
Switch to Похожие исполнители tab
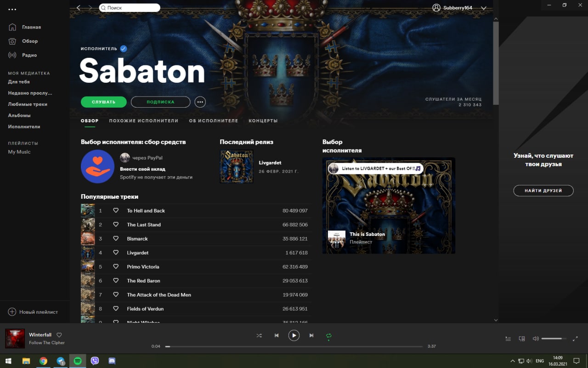144,121
